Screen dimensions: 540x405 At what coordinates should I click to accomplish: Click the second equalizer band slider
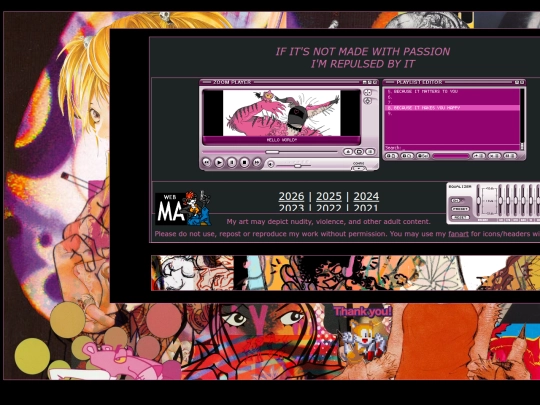(x=508, y=200)
